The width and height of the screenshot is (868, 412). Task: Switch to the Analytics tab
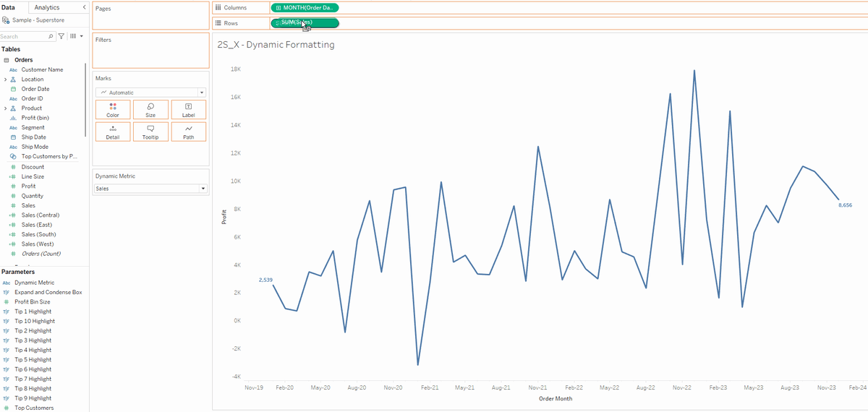(47, 7)
